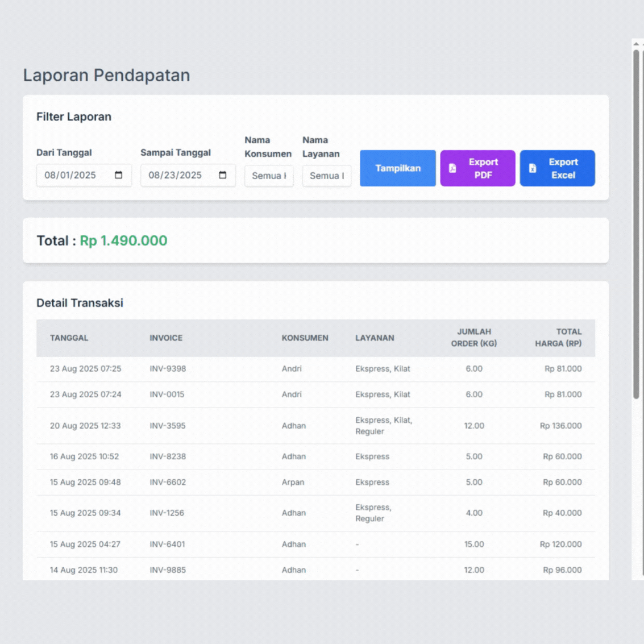Click the INVOICE column header

[166, 338]
